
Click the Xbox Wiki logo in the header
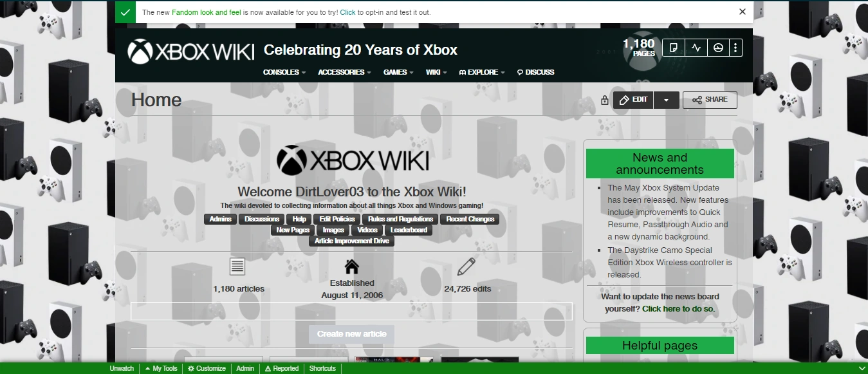190,51
